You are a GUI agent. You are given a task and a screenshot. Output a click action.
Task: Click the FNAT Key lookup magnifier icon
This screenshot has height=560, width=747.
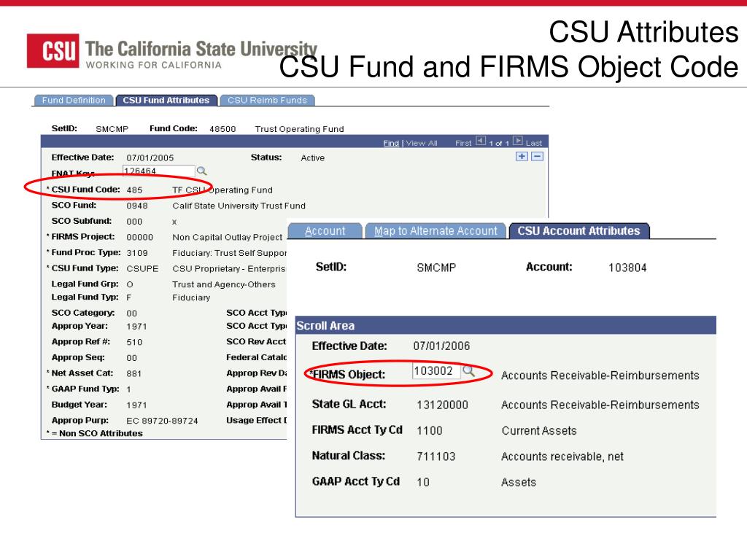click(201, 171)
